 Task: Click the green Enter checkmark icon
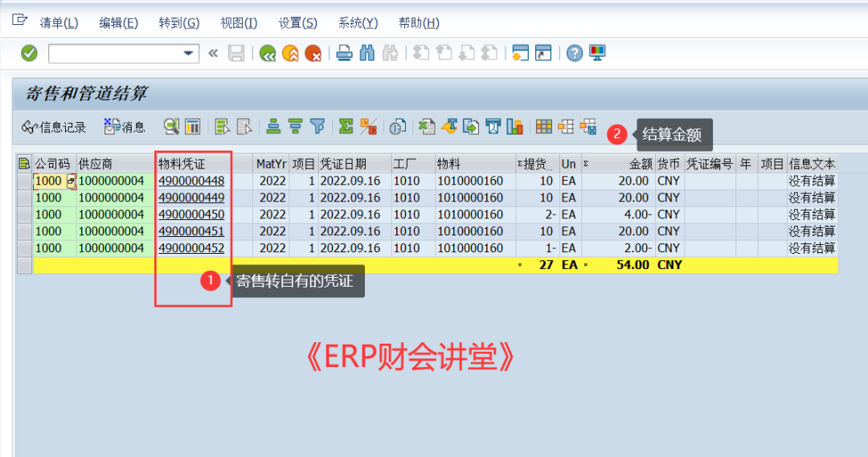click(x=29, y=53)
